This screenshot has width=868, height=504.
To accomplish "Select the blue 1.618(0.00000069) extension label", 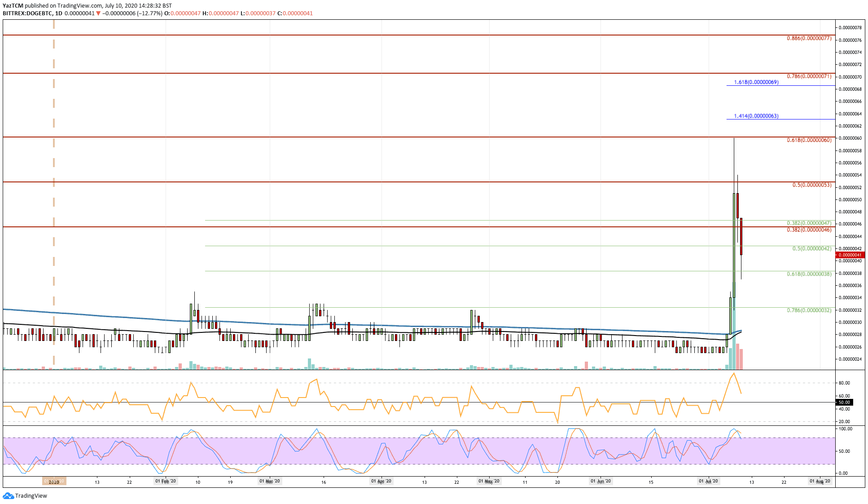I will tap(756, 82).
